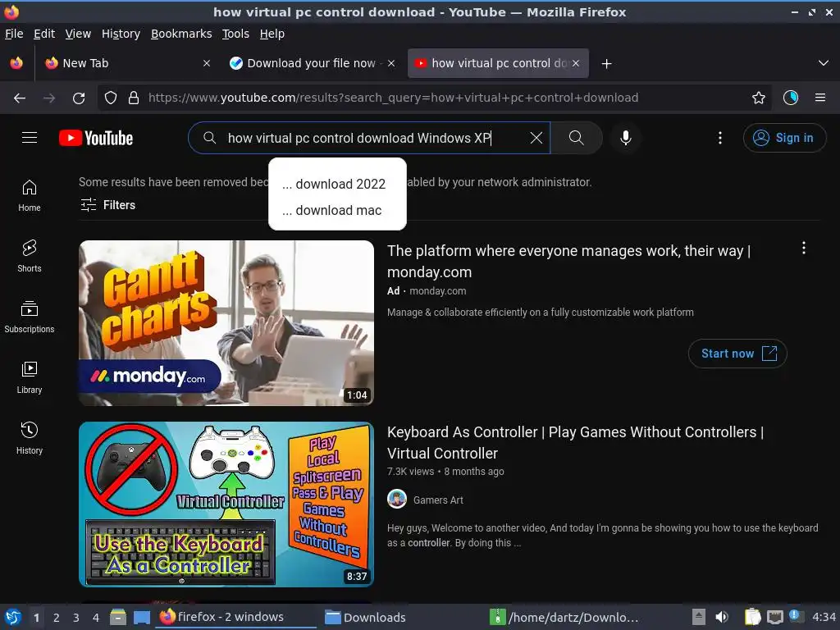Open Firefox extension icon beside bookmark star
The height and width of the screenshot is (630, 840).
(x=791, y=98)
